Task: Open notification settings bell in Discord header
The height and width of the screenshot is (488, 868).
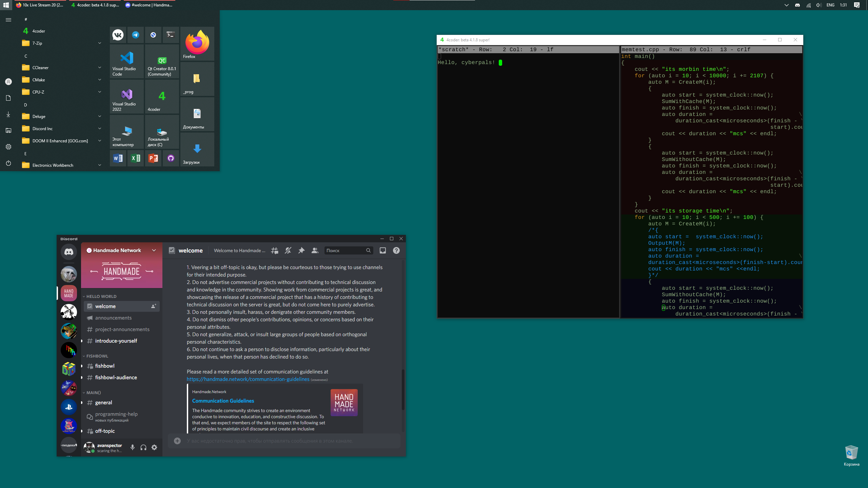Action: click(288, 250)
